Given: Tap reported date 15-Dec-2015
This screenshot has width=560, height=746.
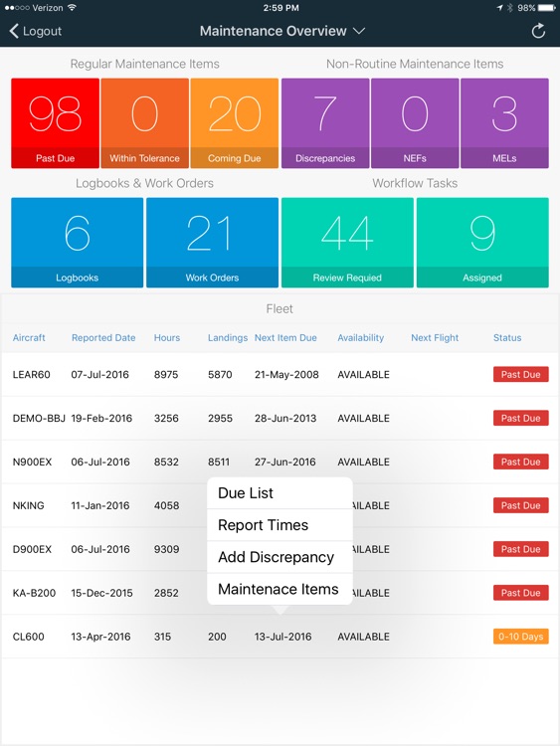Looking at the screenshot, I should 101,593.
